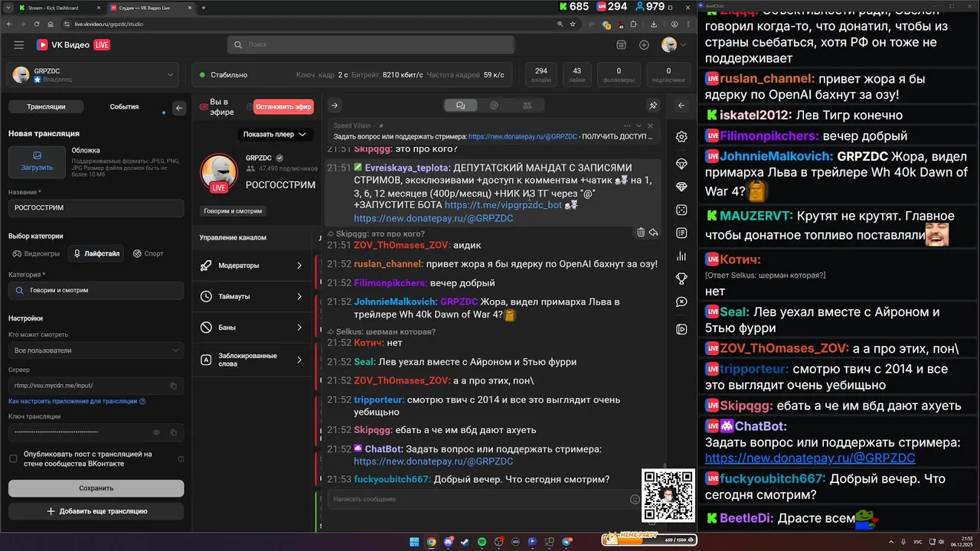Open the studio dashboard icon in header
Screen dimensions: 980x551
pos(621,45)
